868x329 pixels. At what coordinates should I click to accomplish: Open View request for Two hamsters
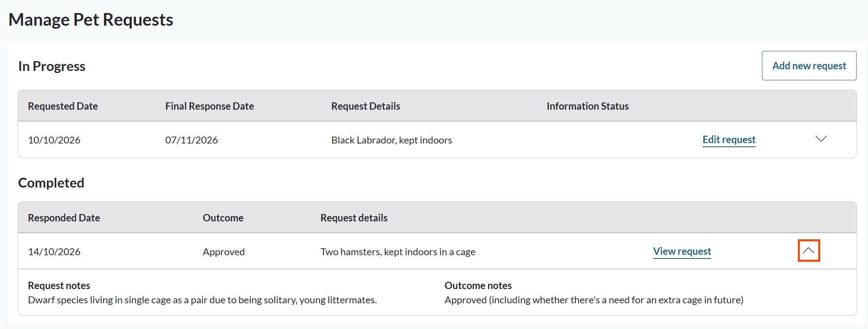coord(682,252)
